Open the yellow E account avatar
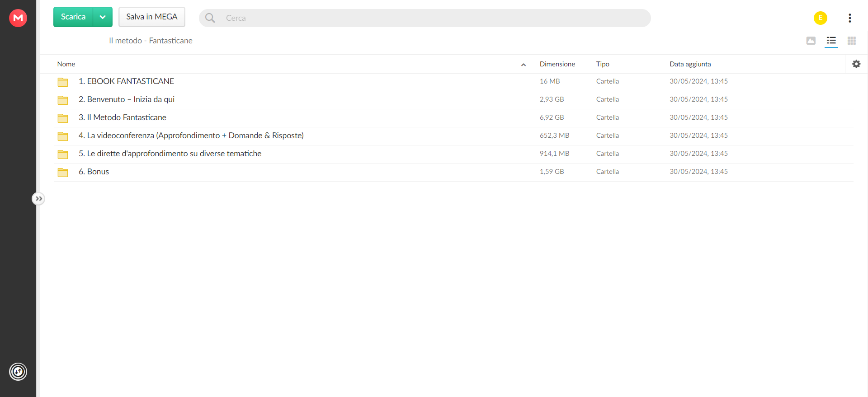Image resolution: width=868 pixels, height=397 pixels. (x=821, y=18)
